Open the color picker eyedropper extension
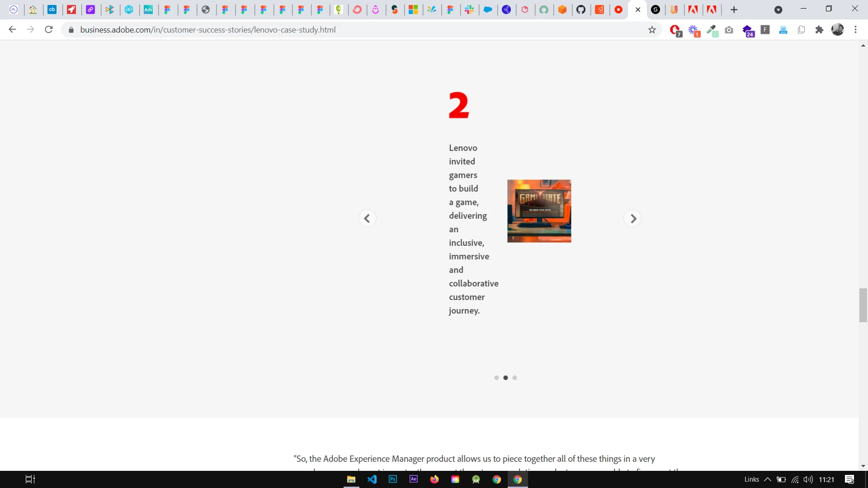The width and height of the screenshot is (868, 488). tap(712, 30)
